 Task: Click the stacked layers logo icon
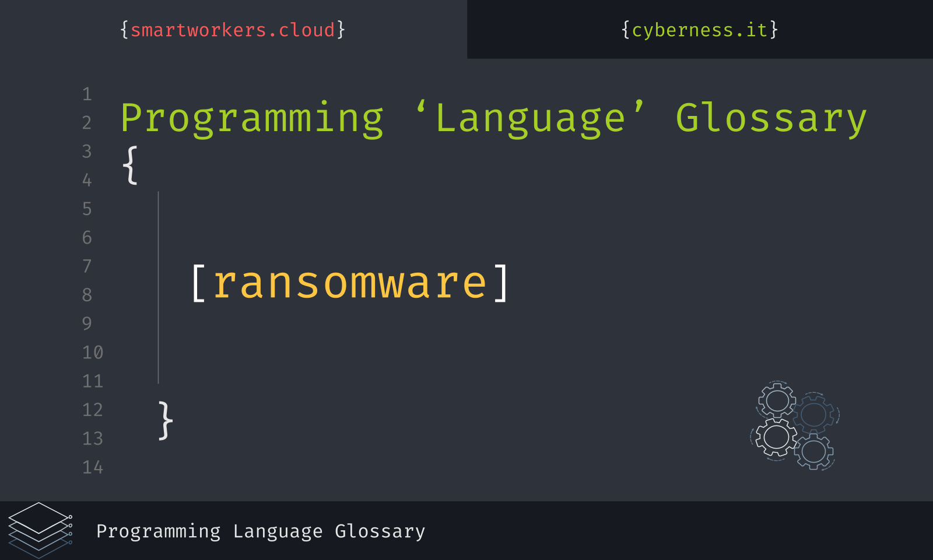pyautogui.click(x=40, y=530)
